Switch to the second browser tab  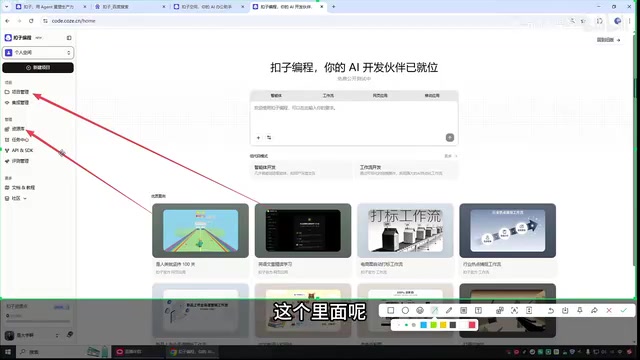pyautogui.click(x=130, y=7)
